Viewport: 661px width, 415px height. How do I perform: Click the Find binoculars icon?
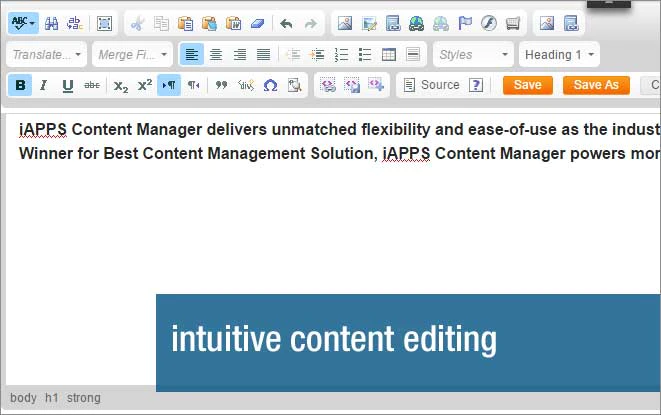coord(51,23)
